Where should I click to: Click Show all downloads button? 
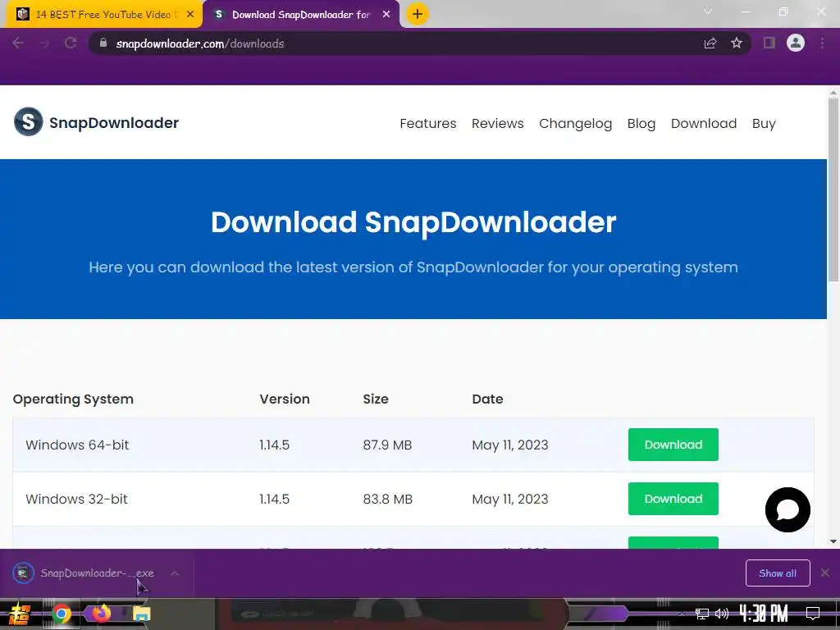tap(778, 573)
